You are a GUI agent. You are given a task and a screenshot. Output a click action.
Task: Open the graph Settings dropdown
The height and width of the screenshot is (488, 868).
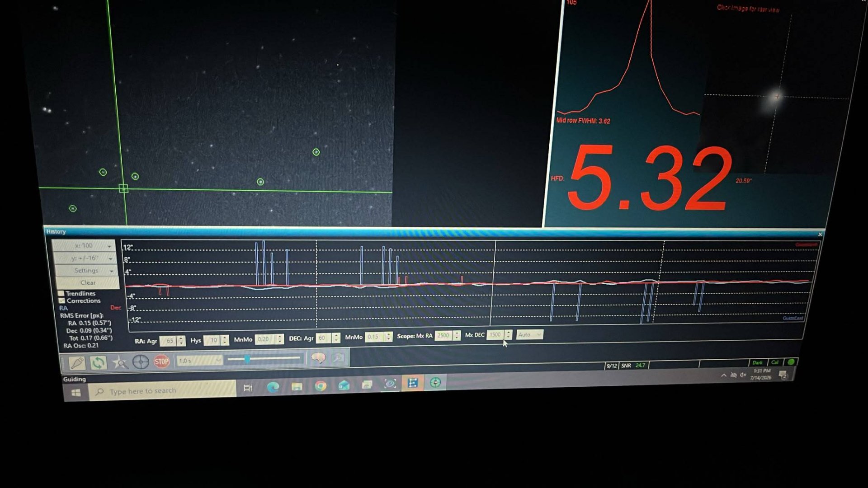[86, 270]
